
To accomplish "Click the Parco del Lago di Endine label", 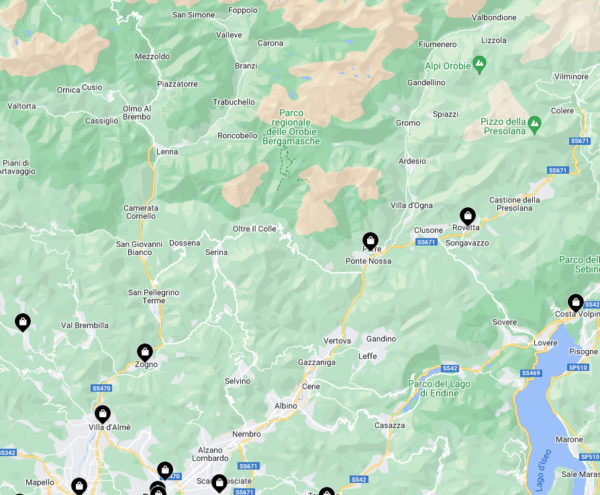I will click(439, 389).
